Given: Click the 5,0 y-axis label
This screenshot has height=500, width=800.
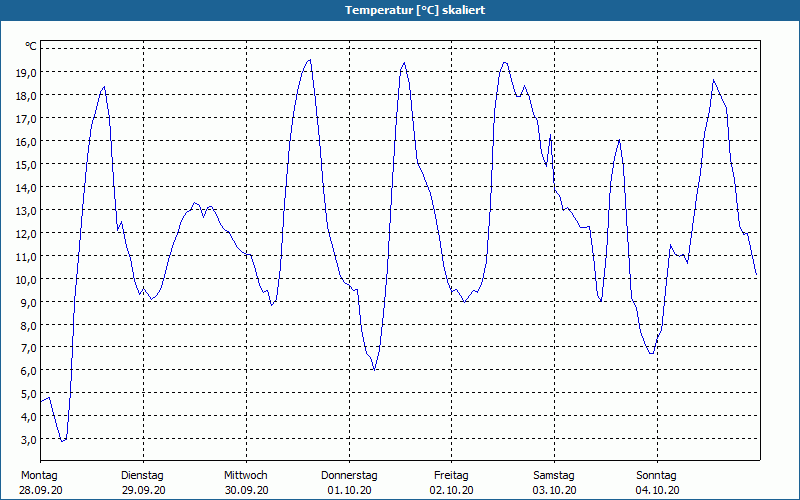Looking at the screenshot, I should [28, 394].
